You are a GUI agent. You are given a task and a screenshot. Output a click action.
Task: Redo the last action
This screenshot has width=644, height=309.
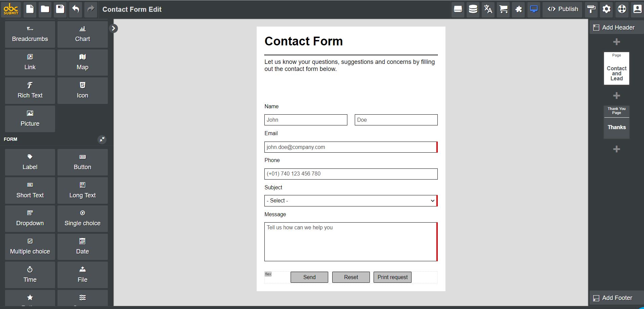[91, 9]
